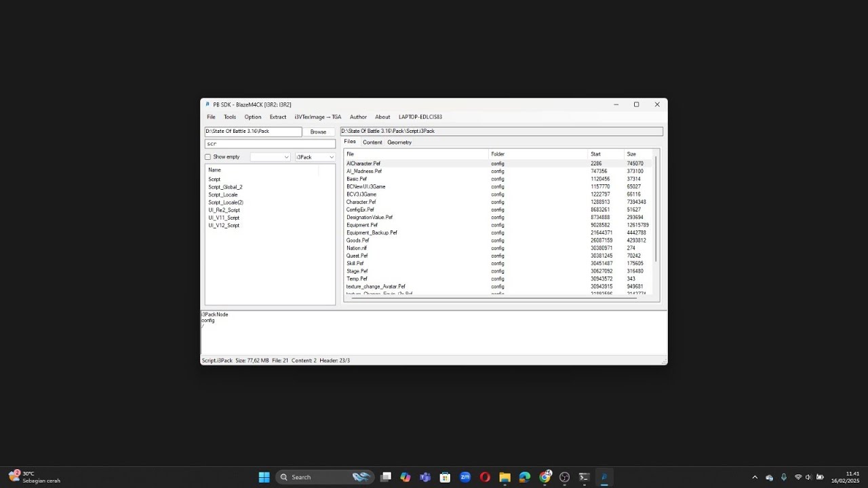This screenshot has width=868, height=488.
Task: Click the file list vertical scrollbar
Action: coord(656,210)
